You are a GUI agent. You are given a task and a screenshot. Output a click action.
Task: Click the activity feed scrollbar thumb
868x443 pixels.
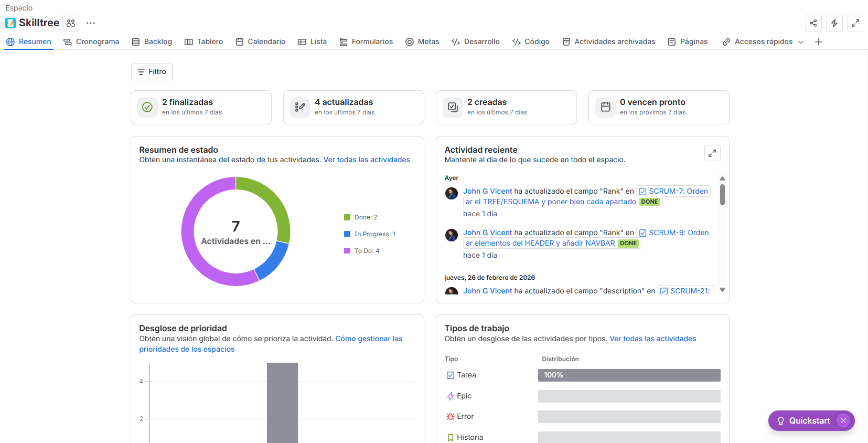click(722, 194)
